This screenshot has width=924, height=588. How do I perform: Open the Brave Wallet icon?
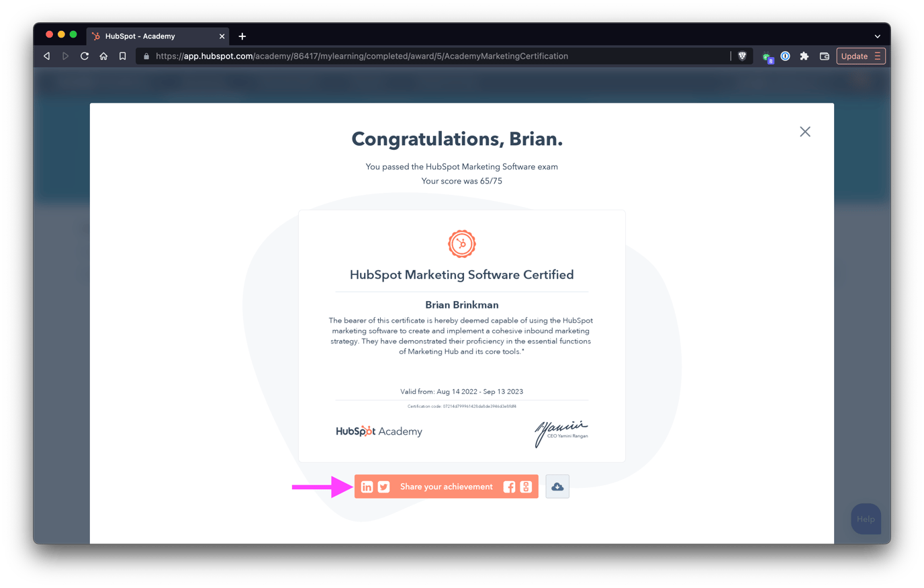coord(824,56)
